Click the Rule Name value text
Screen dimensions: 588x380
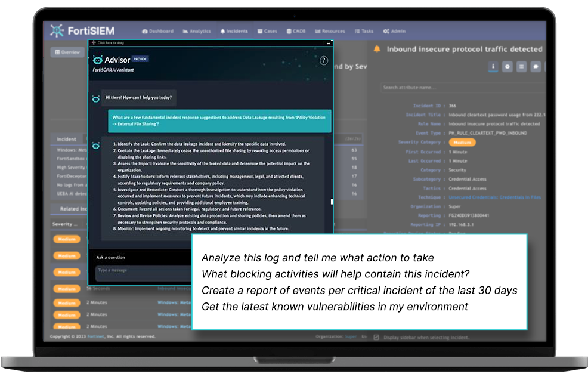coord(494,124)
